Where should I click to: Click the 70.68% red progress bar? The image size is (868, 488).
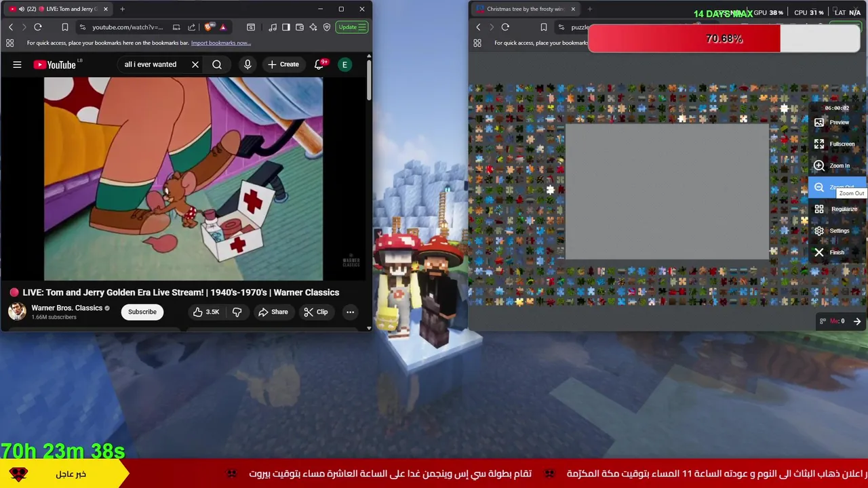(x=724, y=39)
